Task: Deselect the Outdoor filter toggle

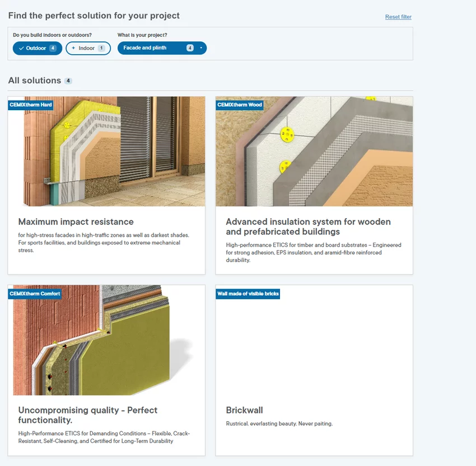Action: click(38, 48)
